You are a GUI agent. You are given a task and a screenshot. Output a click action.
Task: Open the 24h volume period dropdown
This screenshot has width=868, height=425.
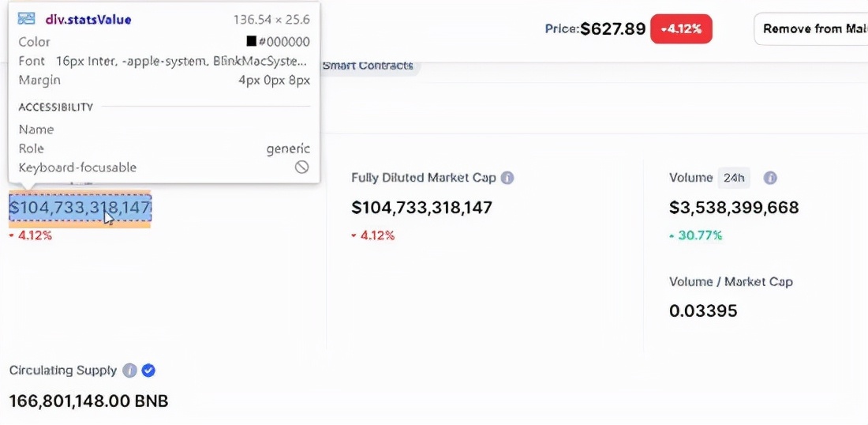point(734,178)
